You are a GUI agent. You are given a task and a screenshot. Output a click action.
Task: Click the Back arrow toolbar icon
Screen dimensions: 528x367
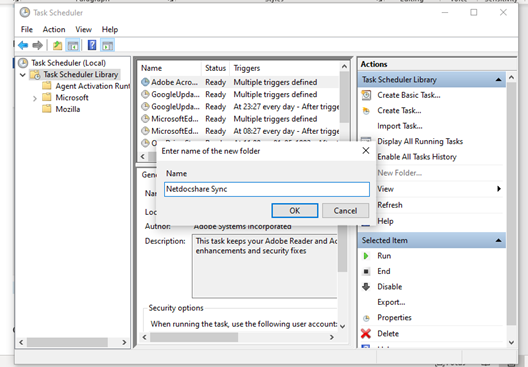pyautogui.click(x=23, y=45)
